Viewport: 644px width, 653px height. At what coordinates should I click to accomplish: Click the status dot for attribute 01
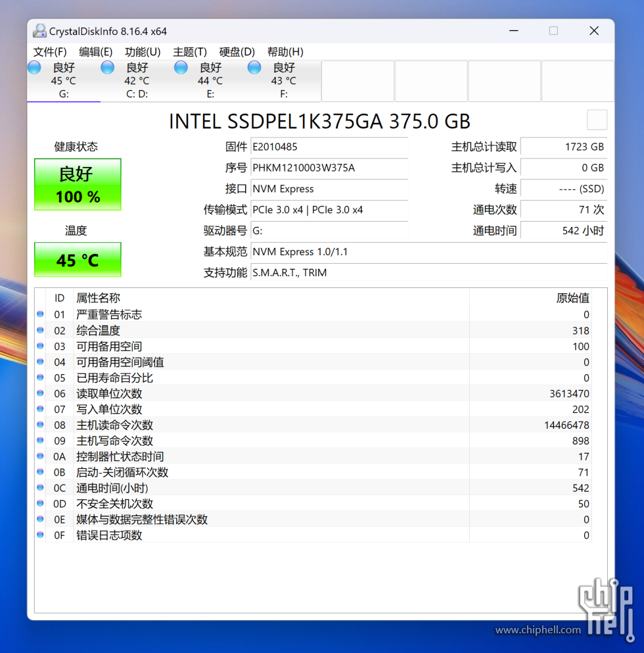40,314
